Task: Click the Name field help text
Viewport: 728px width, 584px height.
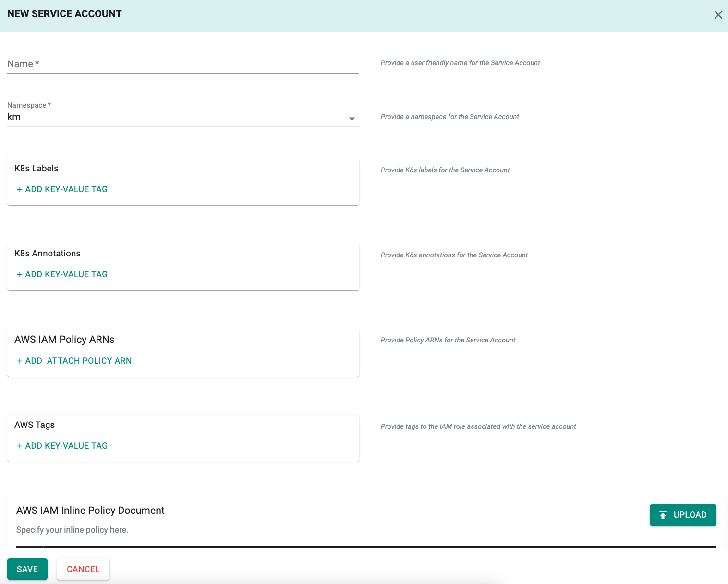Action: point(461,63)
